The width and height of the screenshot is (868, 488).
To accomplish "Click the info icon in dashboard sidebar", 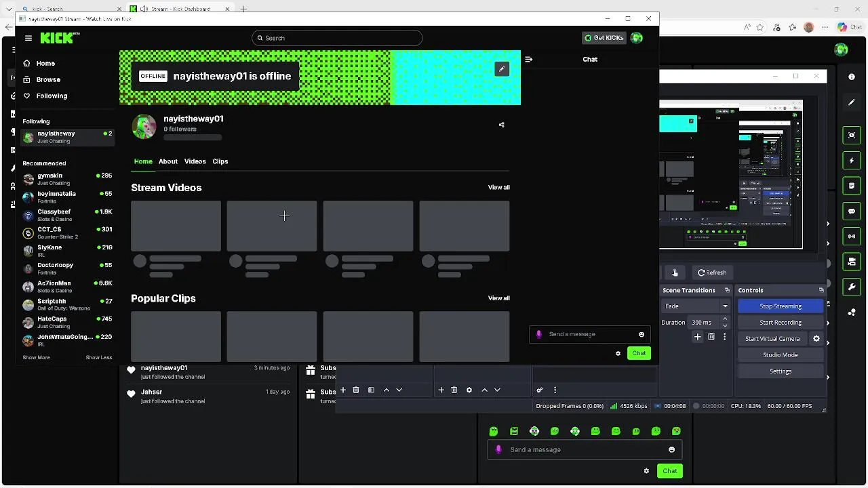I will click(852, 77).
